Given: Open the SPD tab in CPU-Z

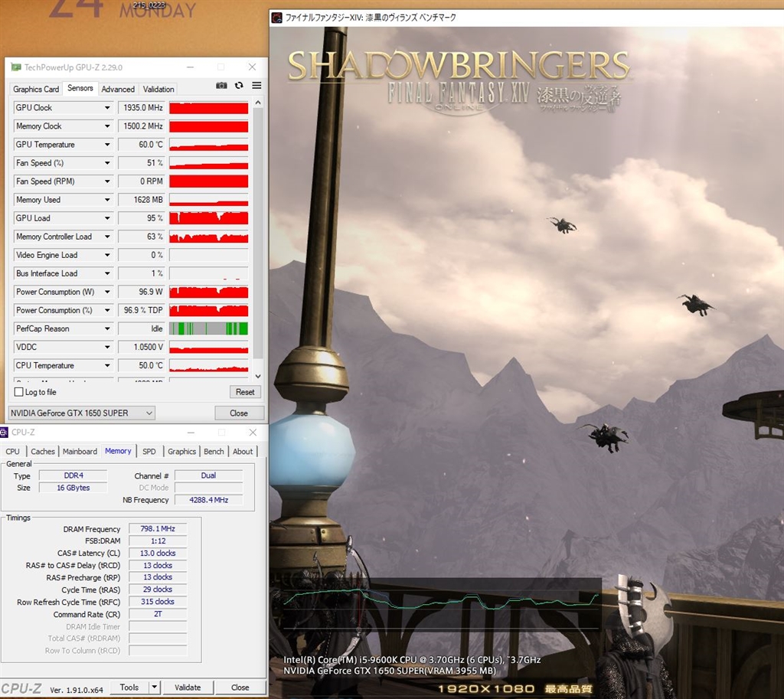Looking at the screenshot, I should 149,451.
